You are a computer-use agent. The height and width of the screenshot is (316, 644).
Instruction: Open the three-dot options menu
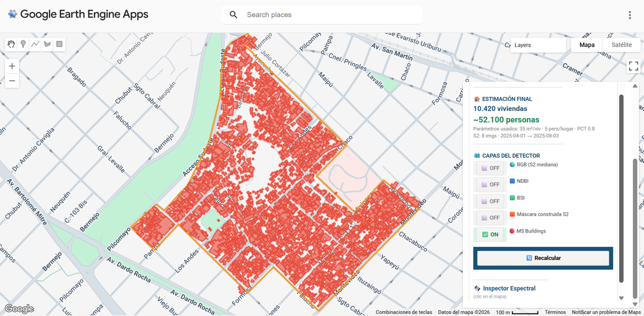click(x=630, y=15)
